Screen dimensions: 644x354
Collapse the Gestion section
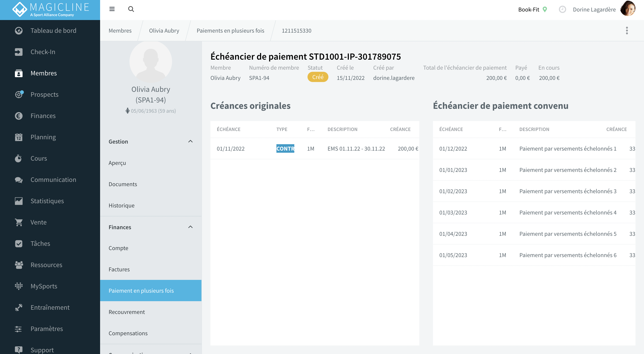coord(190,141)
